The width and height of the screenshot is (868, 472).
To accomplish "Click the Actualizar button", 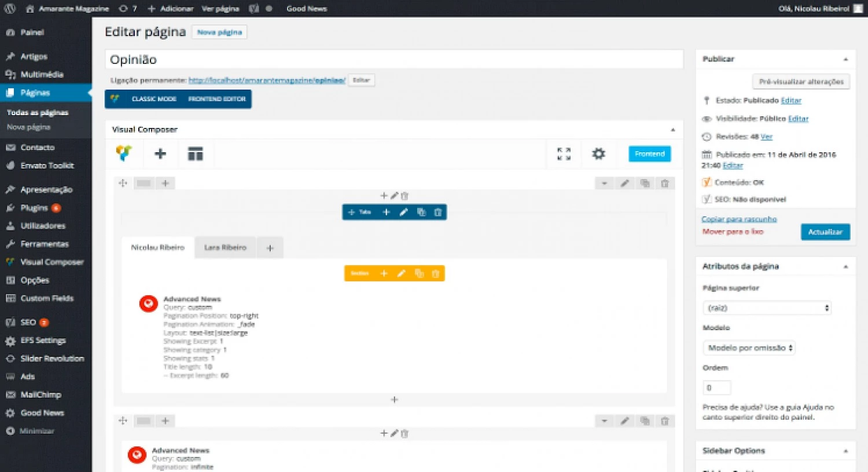I will pyautogui.click(x=825, y=232).
